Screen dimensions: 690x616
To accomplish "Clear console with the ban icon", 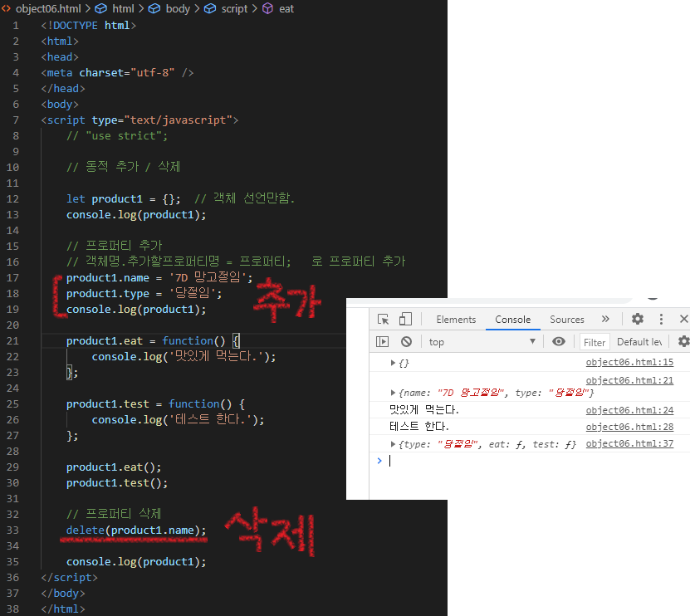I will tap(406, 341).
